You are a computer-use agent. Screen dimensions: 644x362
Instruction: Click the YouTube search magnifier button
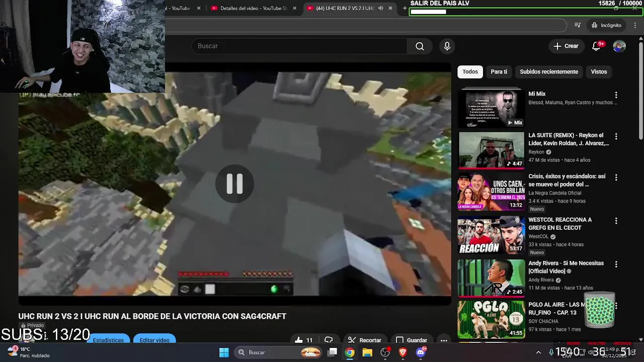[x=420, y=46]
